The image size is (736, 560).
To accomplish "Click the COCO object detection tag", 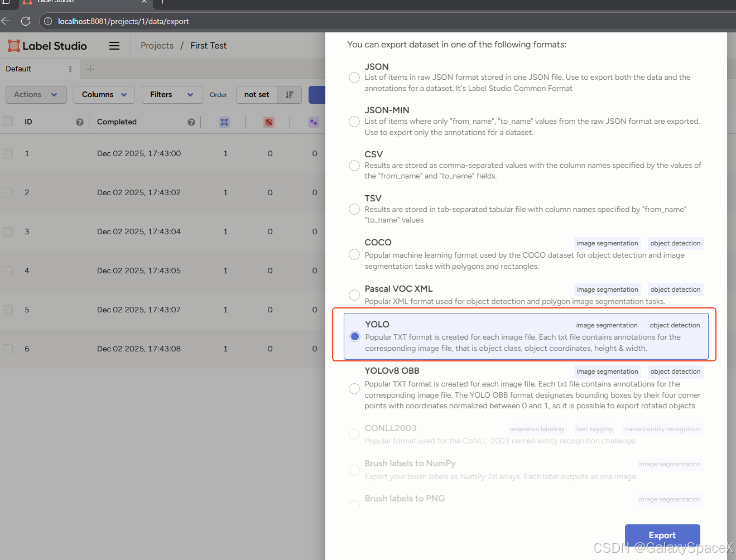I will 675,243.
